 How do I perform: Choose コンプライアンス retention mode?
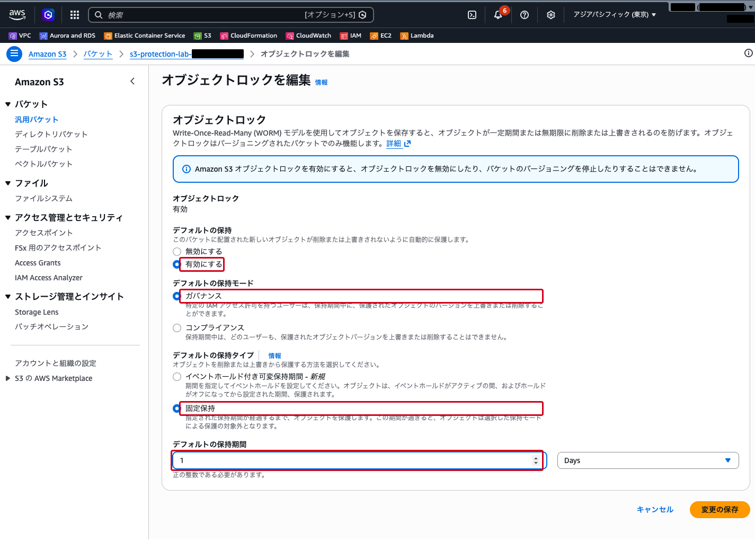177,328
